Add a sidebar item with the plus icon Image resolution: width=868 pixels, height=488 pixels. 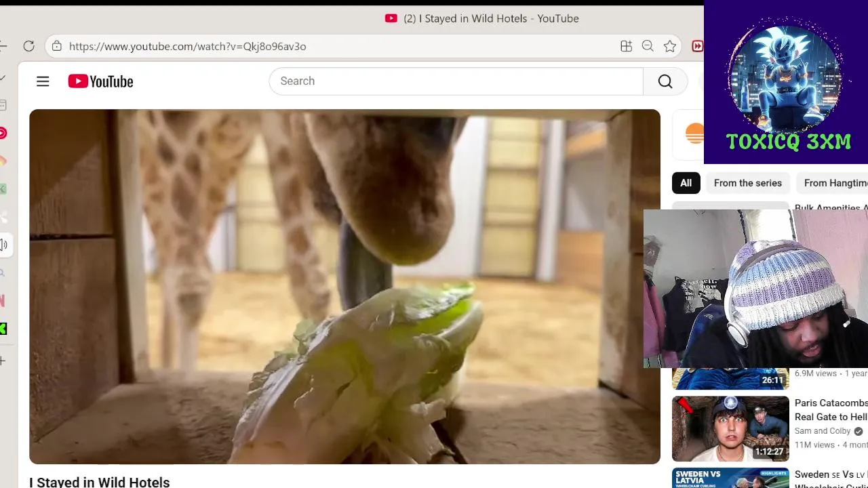pos(3,361)
